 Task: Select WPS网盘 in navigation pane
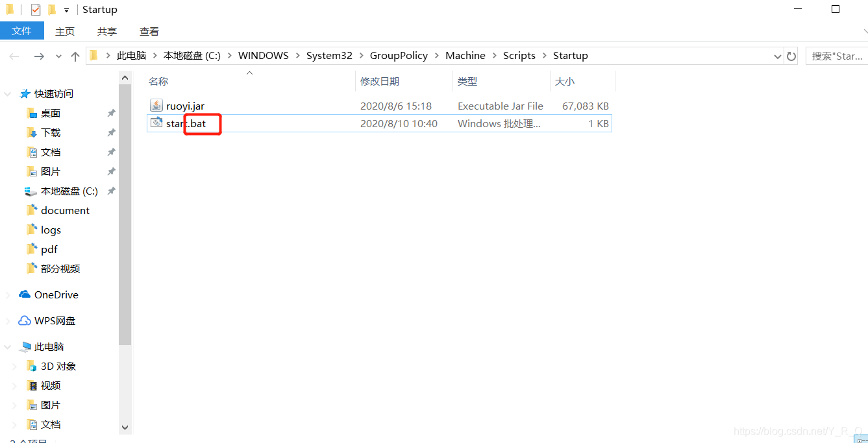(x=55, y=321)
